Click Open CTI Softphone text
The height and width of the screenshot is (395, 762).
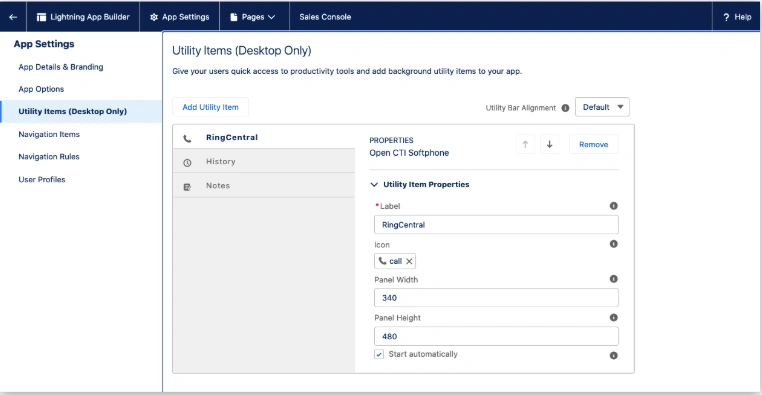click(x=409, y=153)
